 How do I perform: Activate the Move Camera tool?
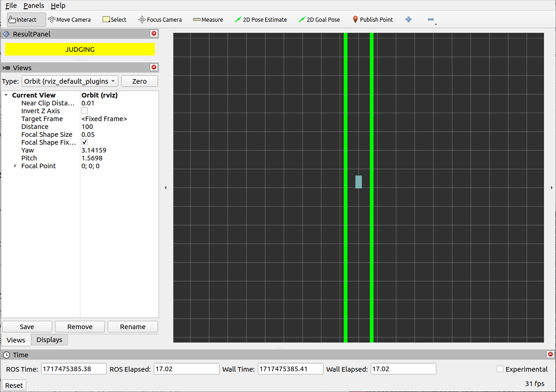pos(69,19)
